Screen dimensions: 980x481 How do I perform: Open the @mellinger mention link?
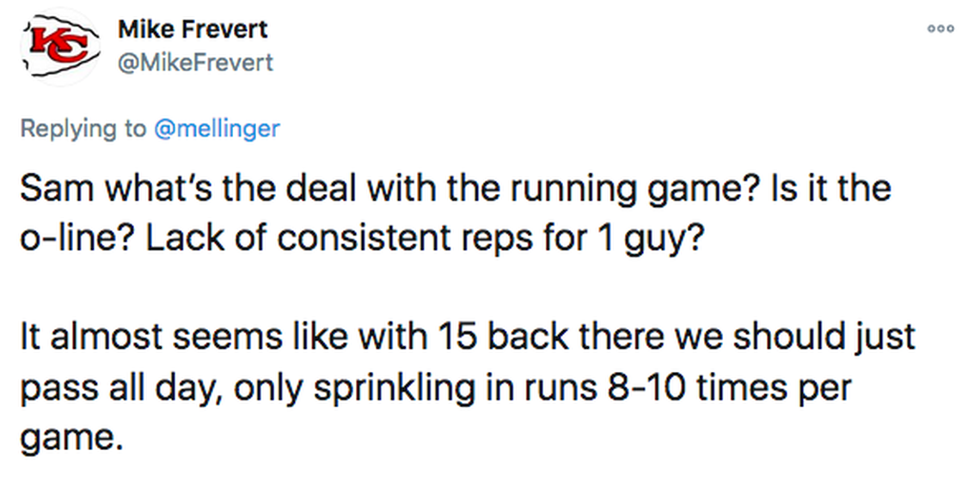pyautogui.click(x=216, y=129)
